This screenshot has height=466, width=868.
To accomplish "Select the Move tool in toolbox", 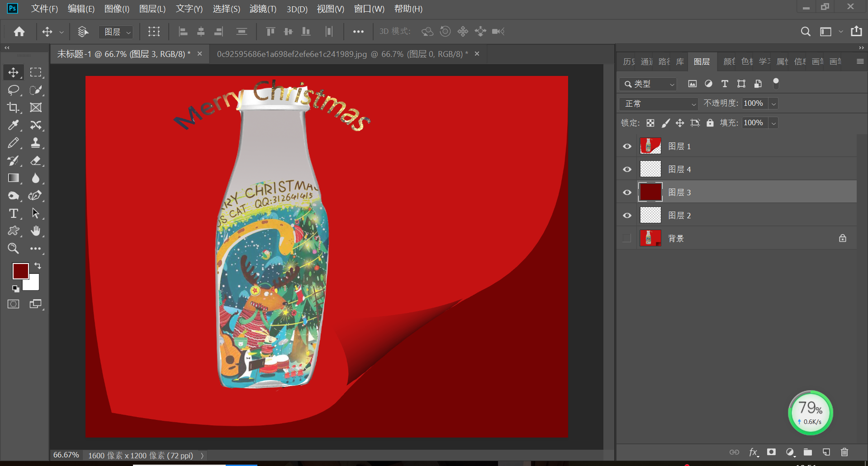I will point(13,72).
